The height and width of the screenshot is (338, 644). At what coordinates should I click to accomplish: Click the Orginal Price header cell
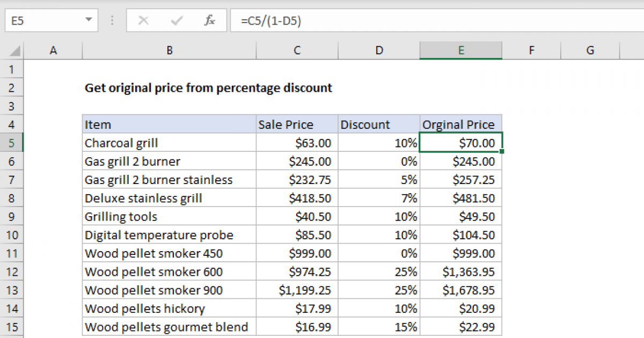pyautogui.click(x=460, y=125)
